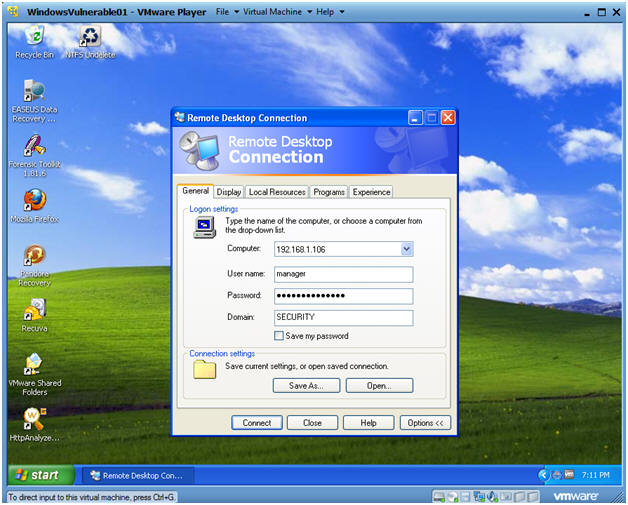Click the Save As... button

pos(306,385)
